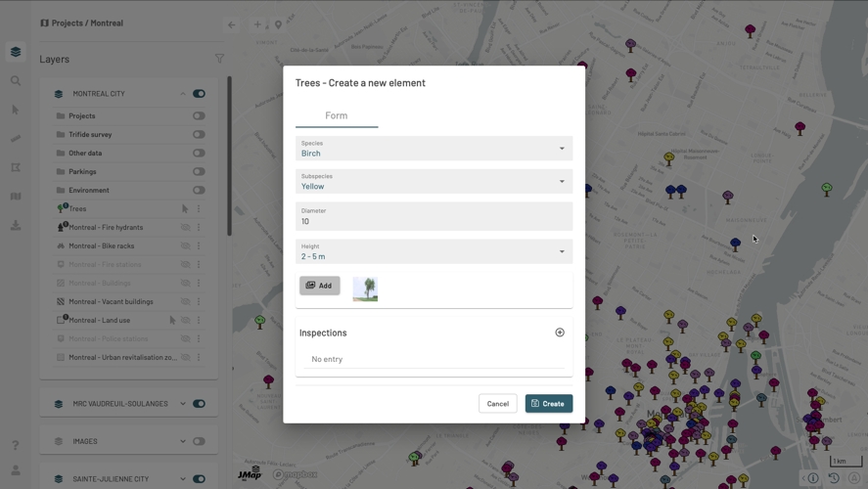Expand the MRC VAUDREUIL-SOULANGES group
868x489 pixels.
point(182,404)
